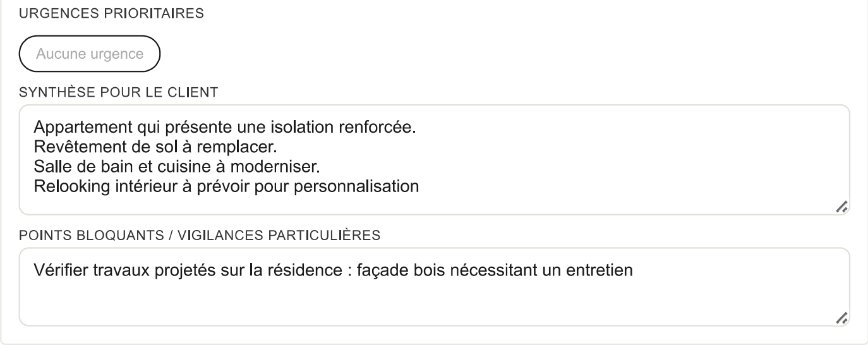The height and width of the screenshot is (345, 868).
Task: Place cursor in the 'Relooking intérieur à prévoir' line
Action: pyautogui.click(x=226, y=188)
